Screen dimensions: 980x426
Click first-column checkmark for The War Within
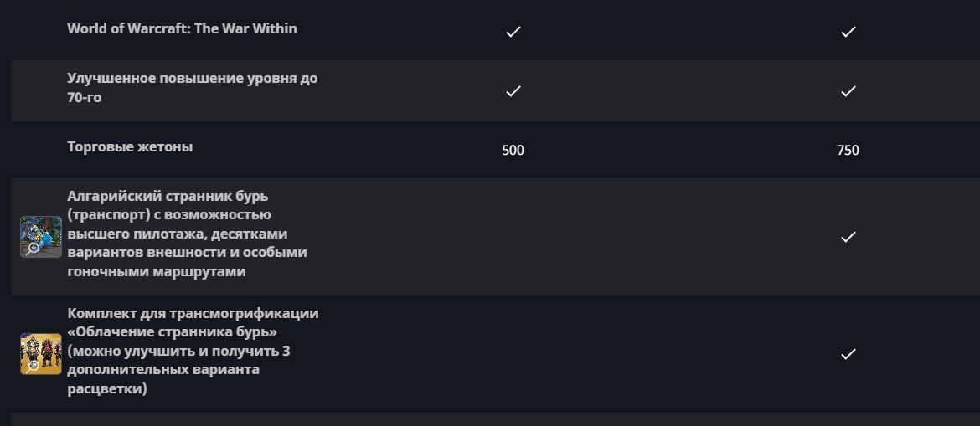tap(513, 32)
